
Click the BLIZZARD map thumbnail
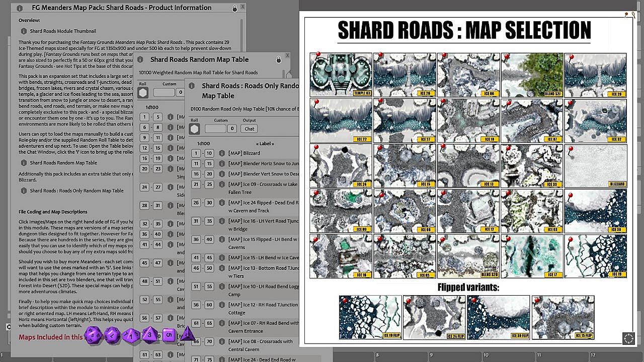click(596, 165)
